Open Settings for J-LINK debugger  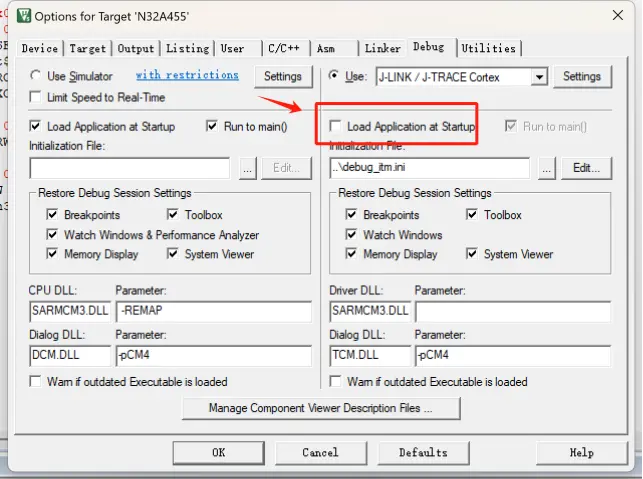coord(582,76)
